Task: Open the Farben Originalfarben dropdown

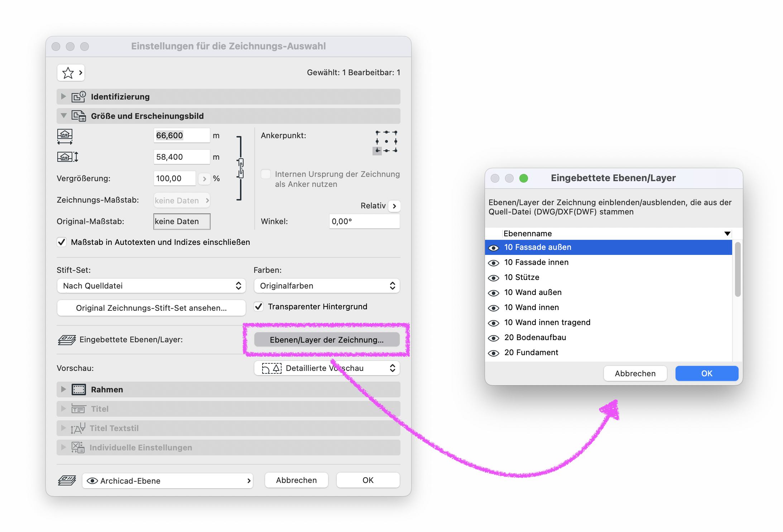Action: pos(327,286)
